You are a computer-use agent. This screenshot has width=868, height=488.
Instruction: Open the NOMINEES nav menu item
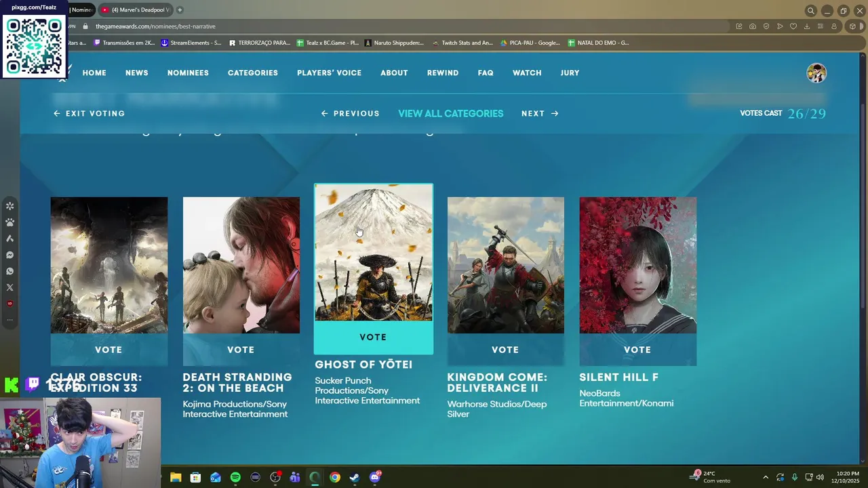[188, 73]
